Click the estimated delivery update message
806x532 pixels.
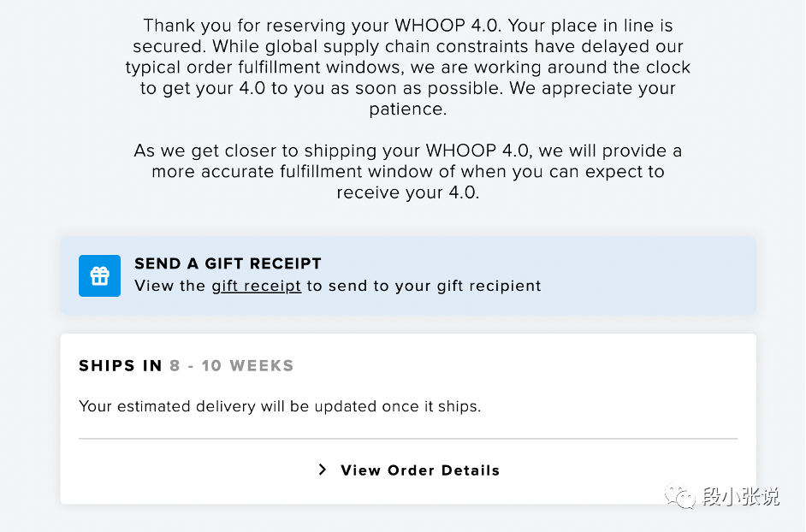280,406
